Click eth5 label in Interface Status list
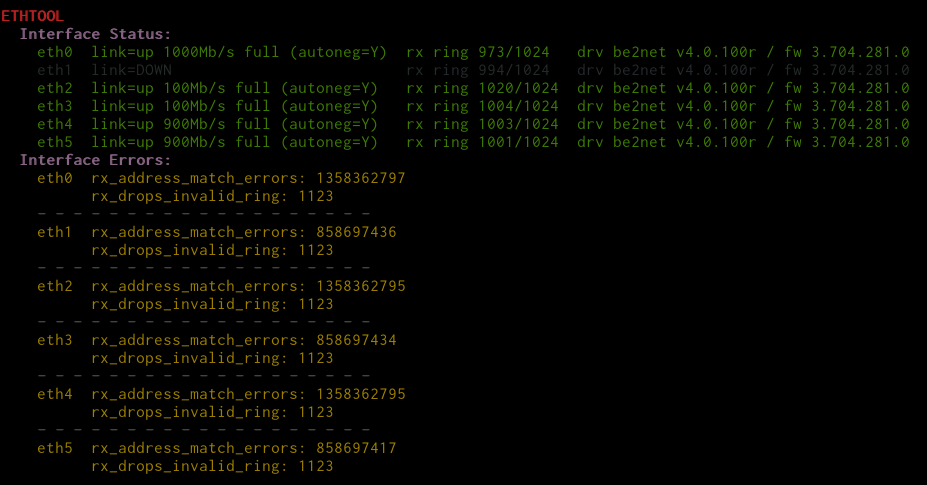The width and height of the screenshot is (927, 485). (55, 142)
